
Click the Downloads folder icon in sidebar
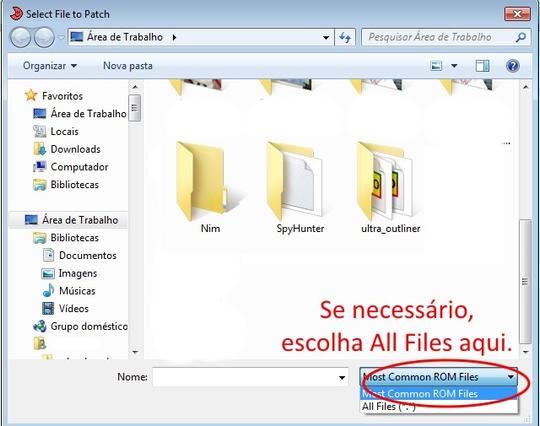(x=40, y=149)
